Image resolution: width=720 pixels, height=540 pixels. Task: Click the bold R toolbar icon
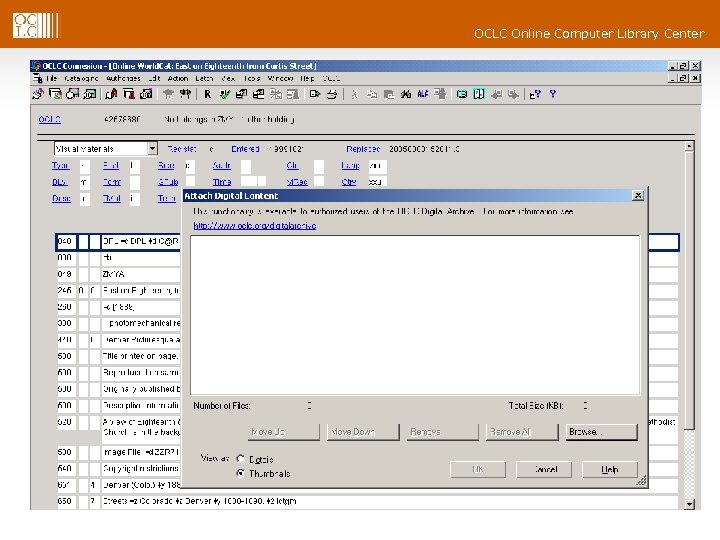click(x=208, y=94)
